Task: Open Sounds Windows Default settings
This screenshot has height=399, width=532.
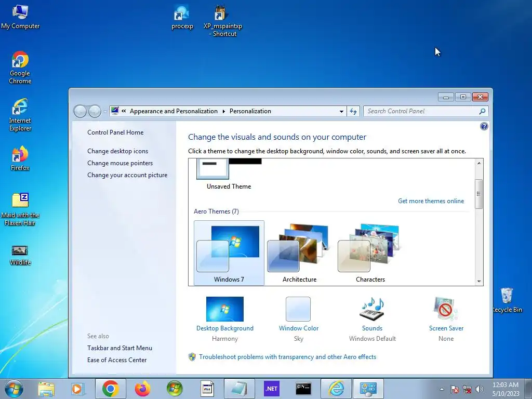Action: point(372,309)
